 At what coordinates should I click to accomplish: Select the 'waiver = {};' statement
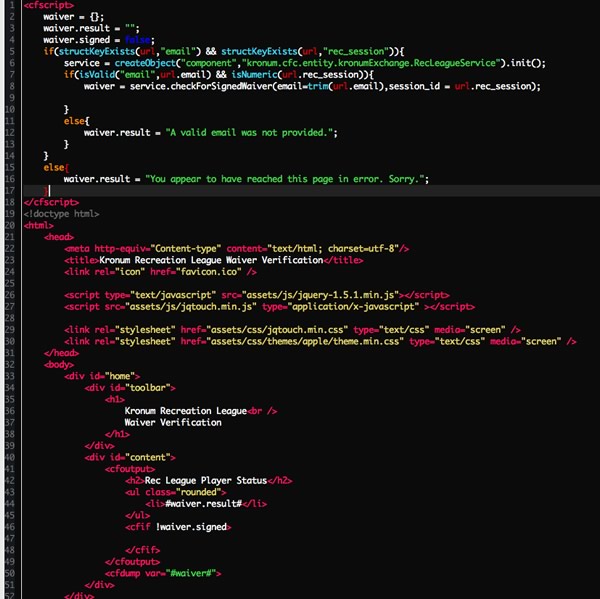(x=73, y=17)
